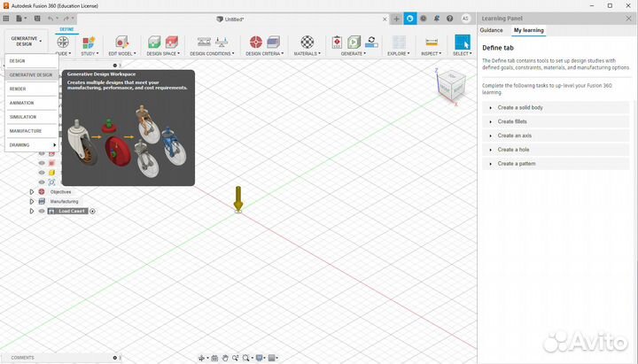Screen dimensions: 638x364
Task: Click the Look At icon in the navigation bar
Action: point(214,358)
